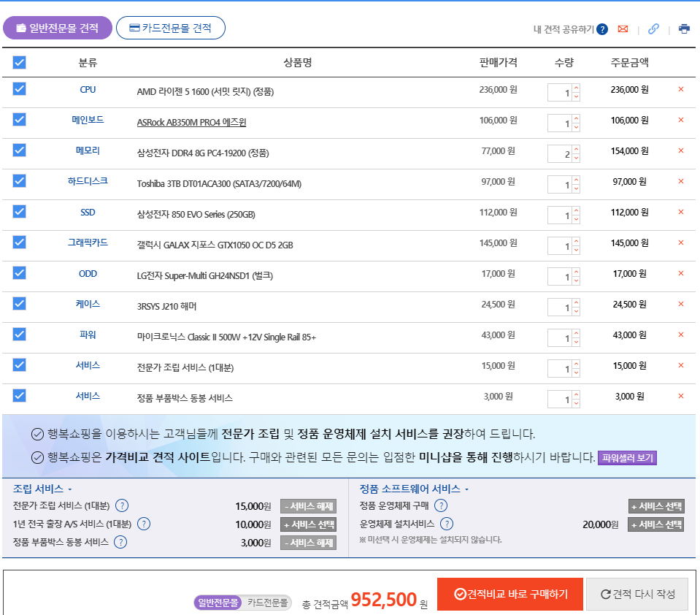This screenshot has width=700, height=615.
Task: Open help next to 내 견적 공유하기
Action: coord(602,29)
